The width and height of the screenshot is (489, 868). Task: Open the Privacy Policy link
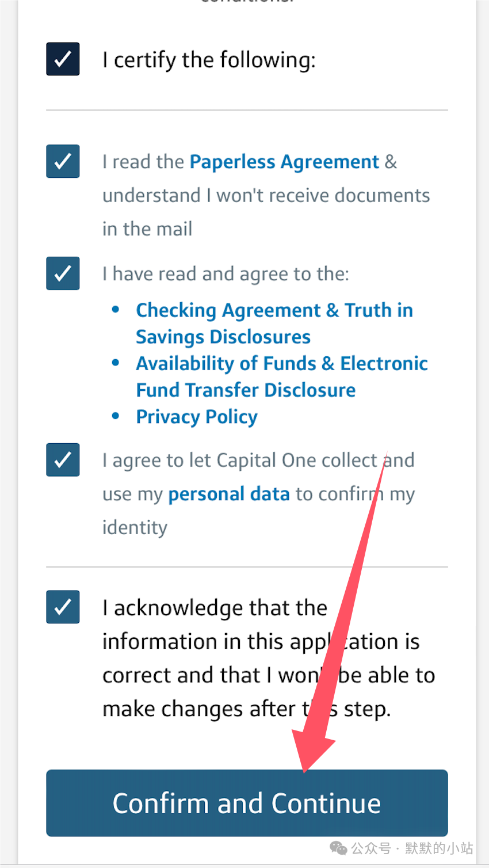click(x=197, y=417)
